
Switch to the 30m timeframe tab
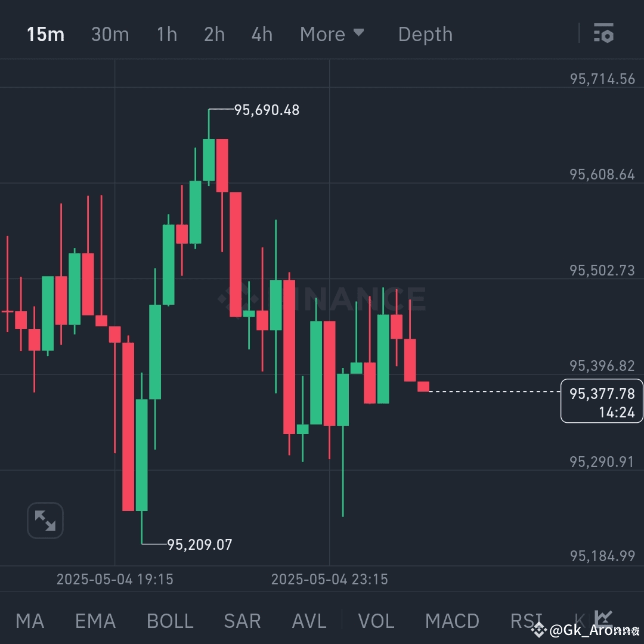coord(110,34)
